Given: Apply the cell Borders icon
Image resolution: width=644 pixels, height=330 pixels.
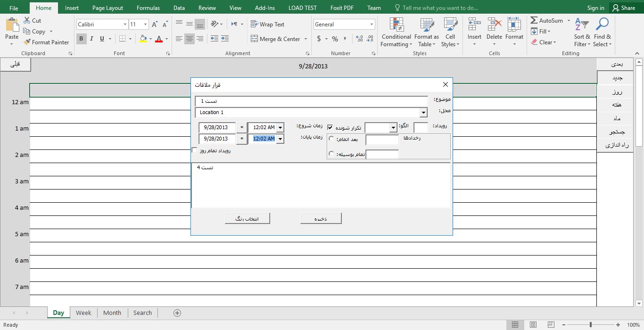Looking at the screenshot, I should (123, 39).
